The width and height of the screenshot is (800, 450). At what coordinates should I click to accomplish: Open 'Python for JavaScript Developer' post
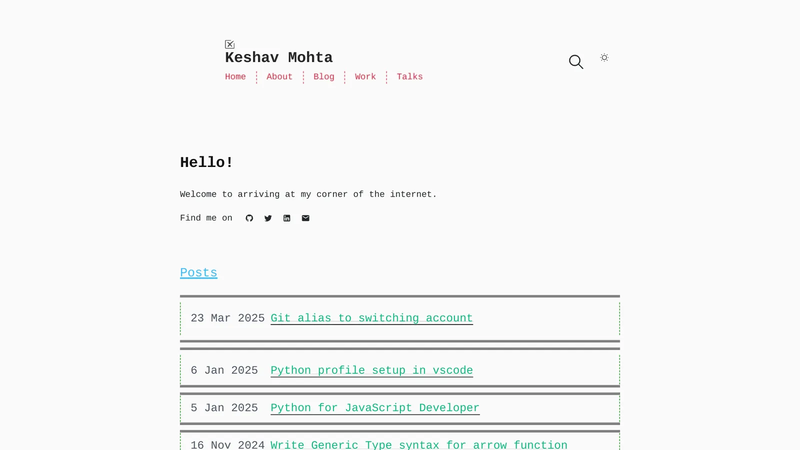point(375,408)
